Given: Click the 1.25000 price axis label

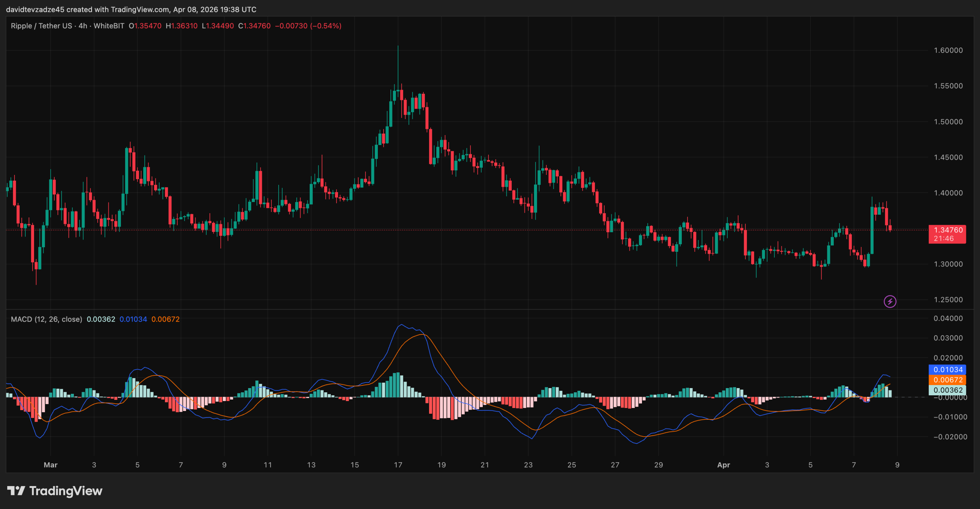Looking at the screenshot, I should [948, 300].
